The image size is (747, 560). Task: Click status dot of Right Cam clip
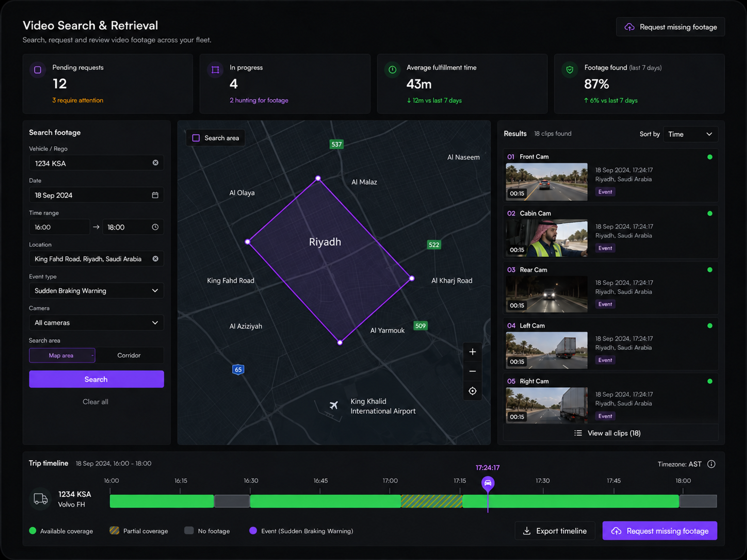710,381
